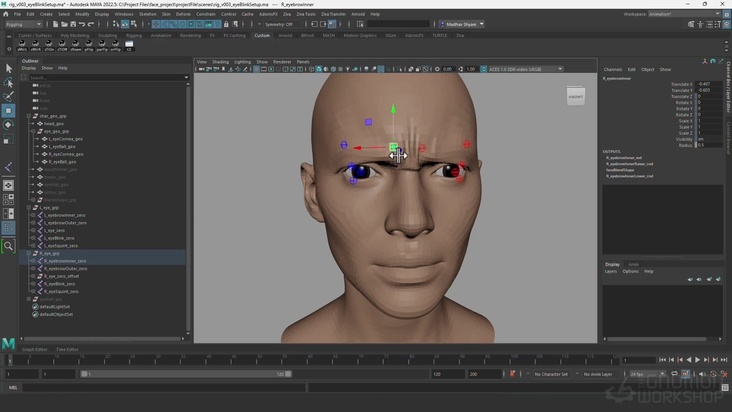Open the viewport Shading menu

pos(220,62)
